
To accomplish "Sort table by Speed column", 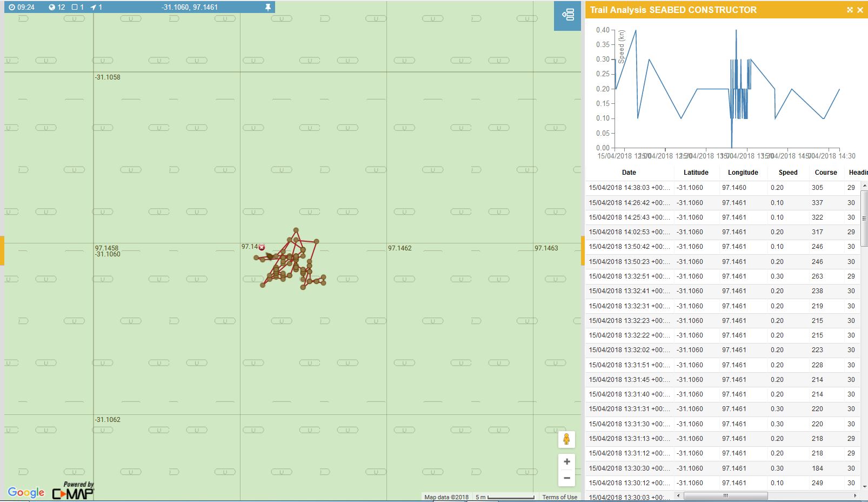I will pos(788,173).
